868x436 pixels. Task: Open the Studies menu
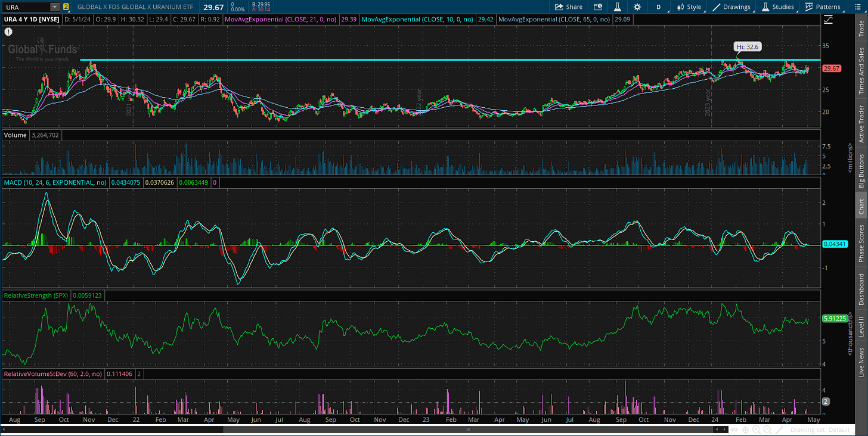[778, 7]
